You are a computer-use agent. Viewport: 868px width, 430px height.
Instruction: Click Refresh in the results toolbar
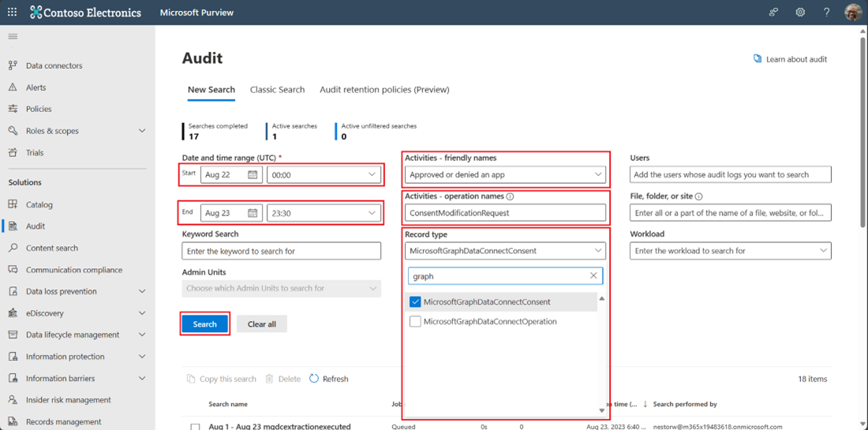[x=329, y=379]
